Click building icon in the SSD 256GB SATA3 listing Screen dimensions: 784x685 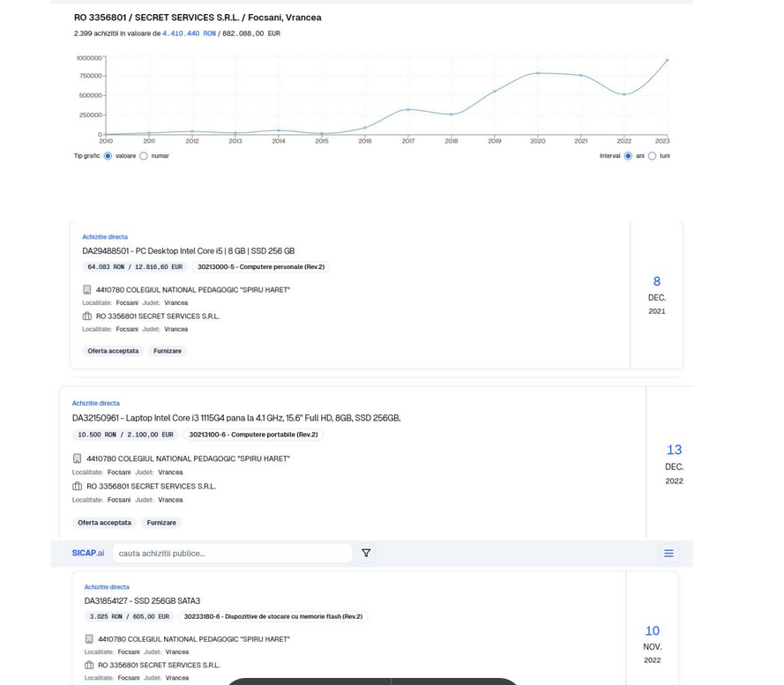[88, 639]
